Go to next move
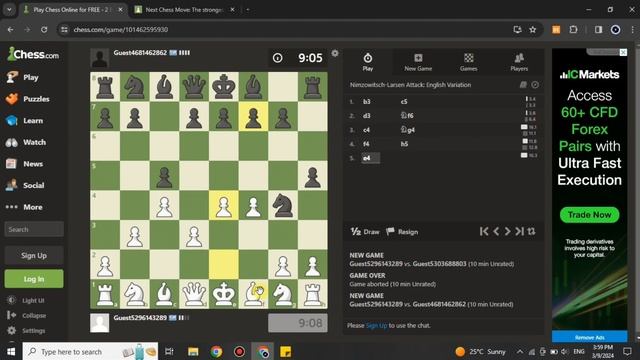This screenshot has height=360, width=640. [507, 231]
